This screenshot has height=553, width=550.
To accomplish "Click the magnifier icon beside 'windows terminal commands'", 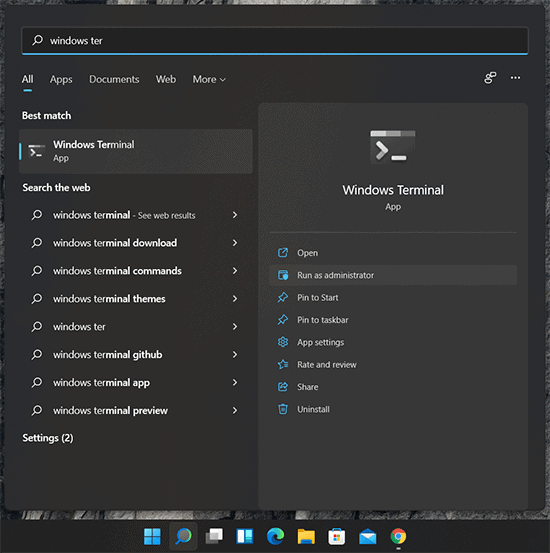I will click(37, 271).
